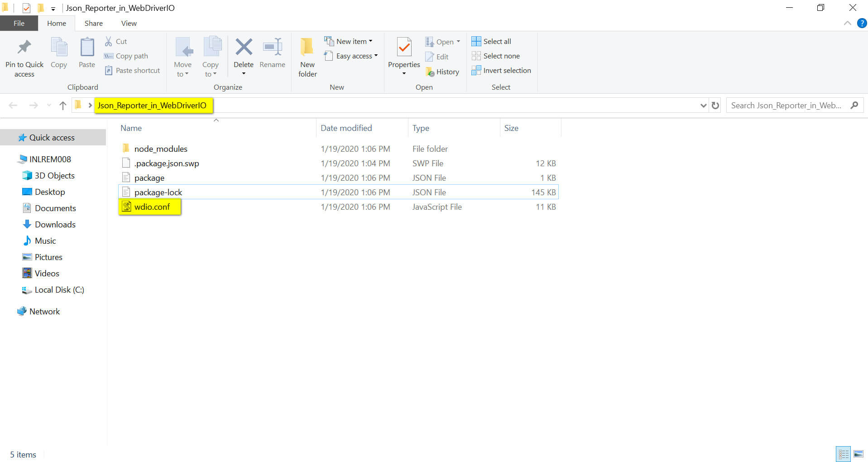The image size is (868, 462).
Task: Collapse the ribbon with the chevron
Action: [x=847, y=23]
